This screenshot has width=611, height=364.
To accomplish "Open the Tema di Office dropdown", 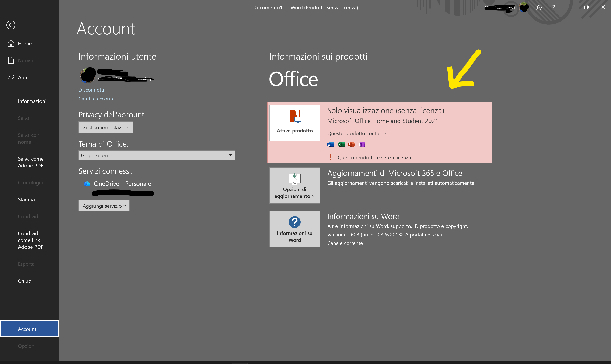I will pos(157,155).
